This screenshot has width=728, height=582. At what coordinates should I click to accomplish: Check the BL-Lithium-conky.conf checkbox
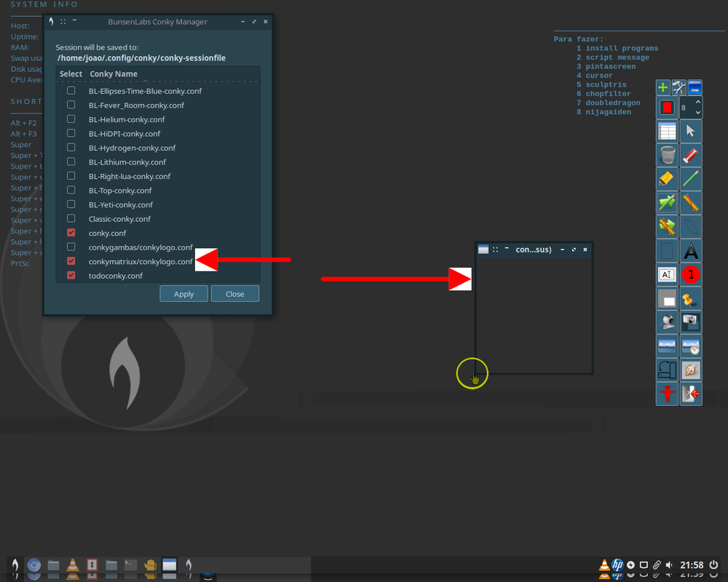click(x=71, y=162)
